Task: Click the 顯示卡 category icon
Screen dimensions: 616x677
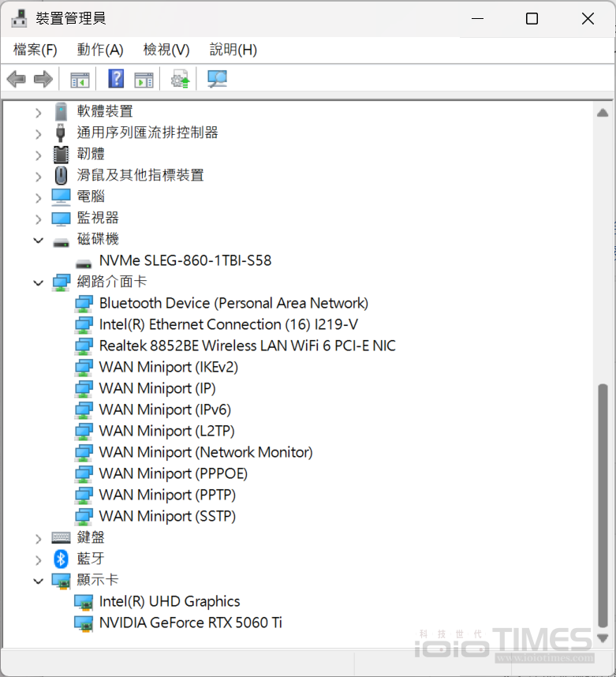Action: 61,581
